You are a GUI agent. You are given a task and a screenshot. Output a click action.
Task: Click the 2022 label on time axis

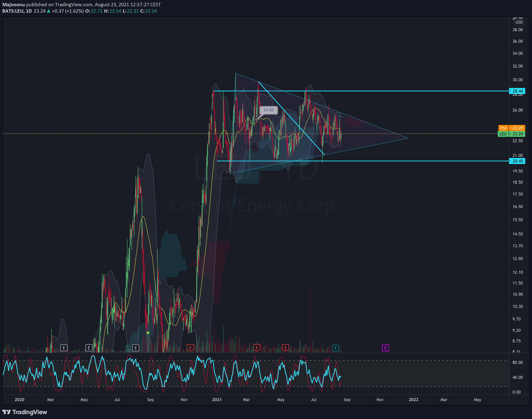pyautogui.click(x=413, y=400)
